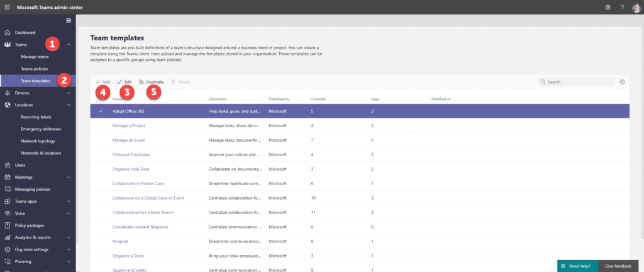Click the Dashboard home icon
Screen dimensions: 644x272
pyautogui.click(x=8, y=33)
